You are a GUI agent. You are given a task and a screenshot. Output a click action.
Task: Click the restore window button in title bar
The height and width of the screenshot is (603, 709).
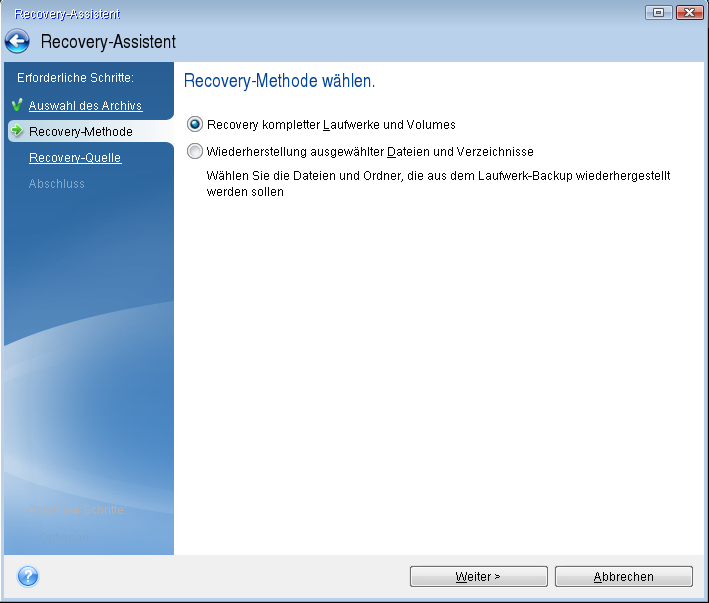click(x=658, y=12)
